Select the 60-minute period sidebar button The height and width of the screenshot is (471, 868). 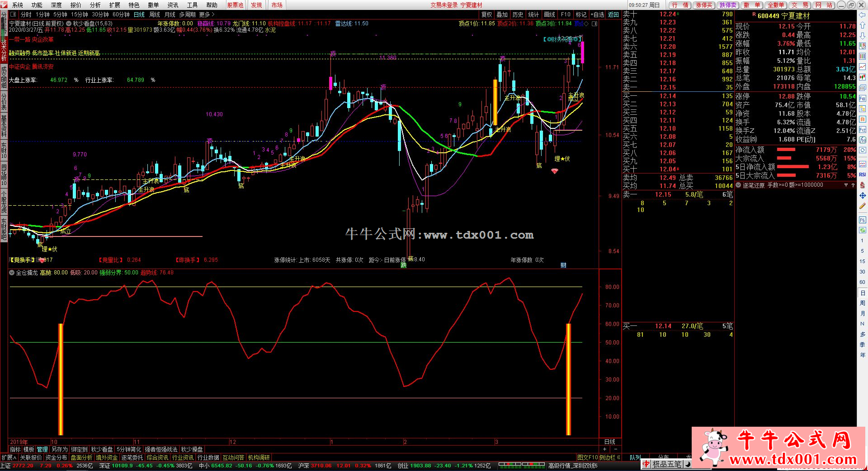(862, 282)
